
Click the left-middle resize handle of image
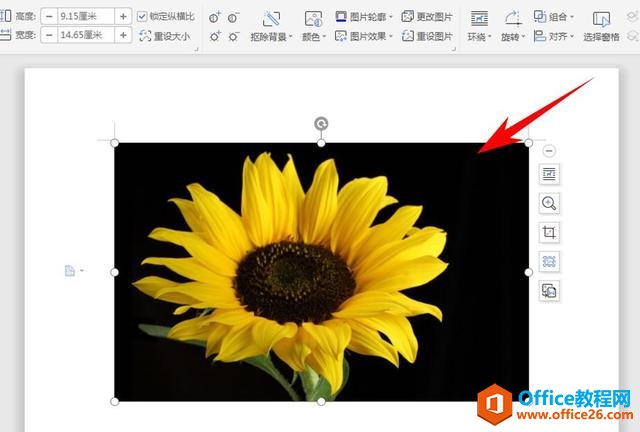coord(115,272)
